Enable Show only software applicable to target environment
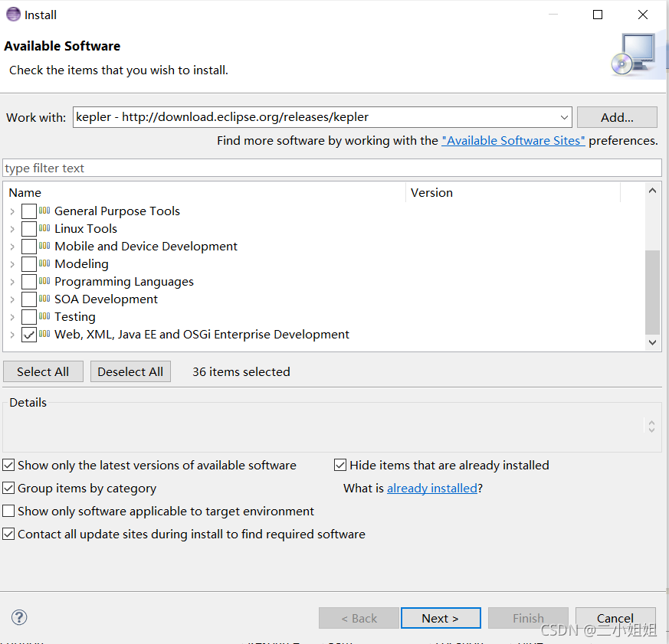The image size is (669, 644). [x=8, y=511]
